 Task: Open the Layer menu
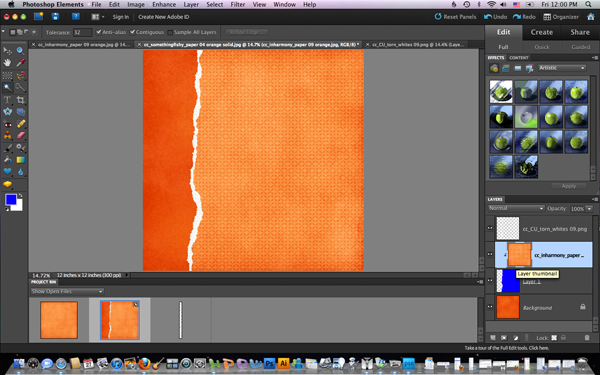(x=191, y=5)
